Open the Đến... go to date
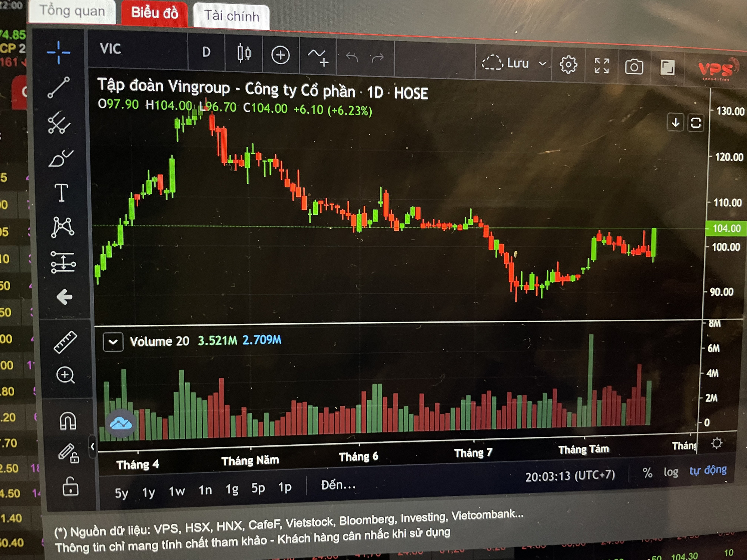The image size is (747, 560). [x=338, y=485]
